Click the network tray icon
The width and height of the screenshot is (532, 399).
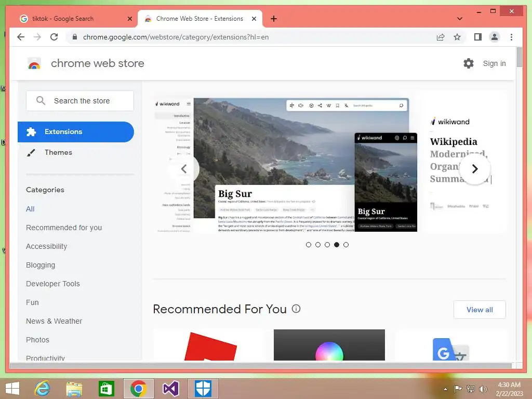[471, 389]
